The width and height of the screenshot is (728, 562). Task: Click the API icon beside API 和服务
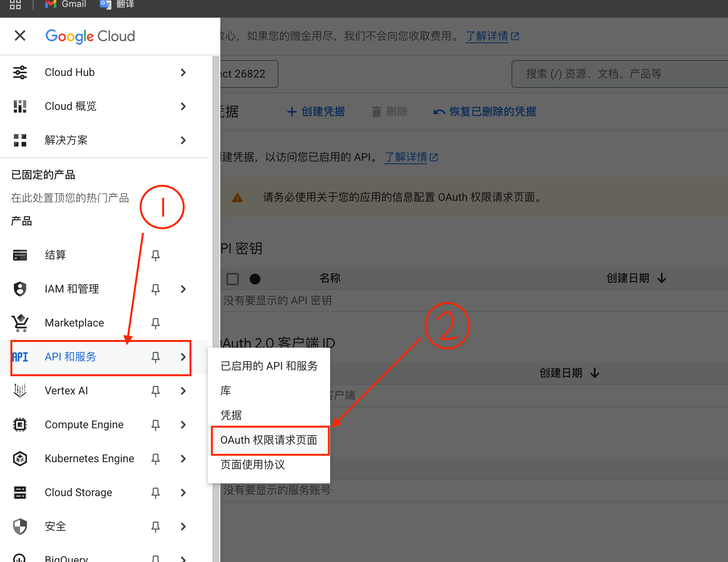(20, 357)
